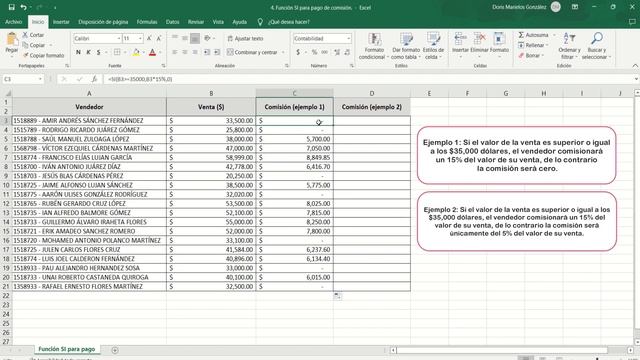Open Ordenar y filtrar menu
640x360 pixels.
[569, 46]
